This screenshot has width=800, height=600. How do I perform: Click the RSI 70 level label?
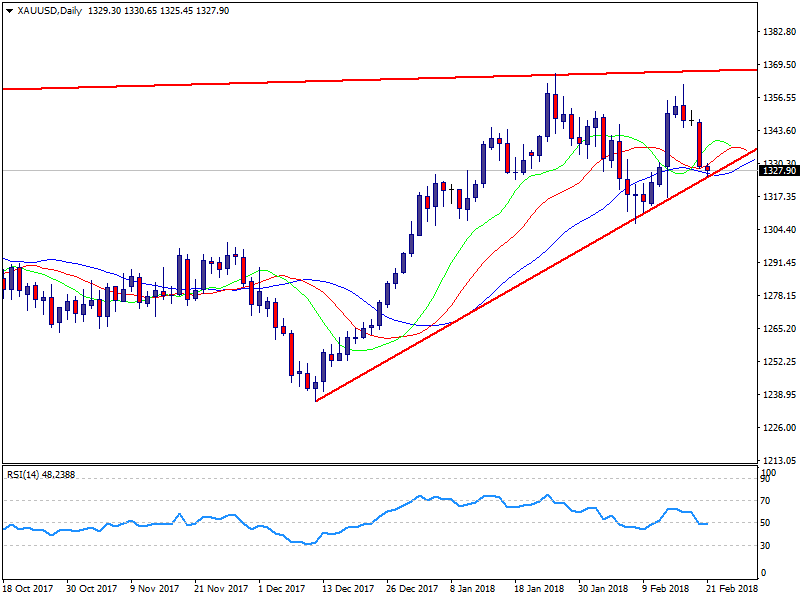[764, 501]
